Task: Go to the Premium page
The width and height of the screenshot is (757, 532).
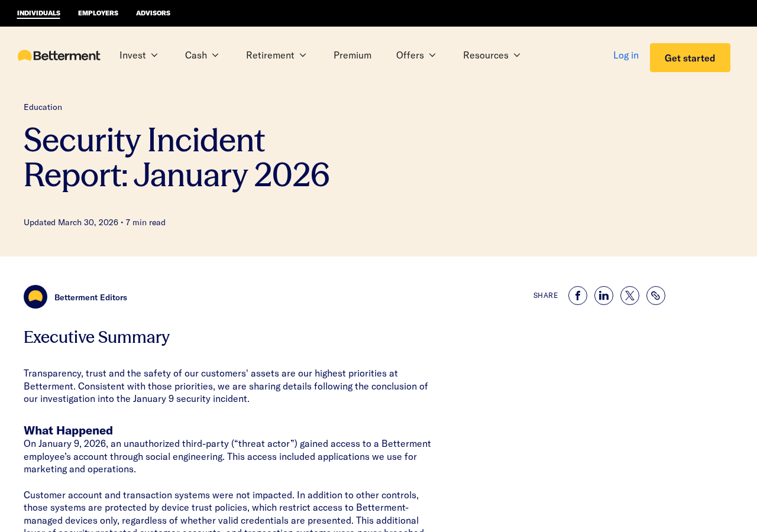Action: 352,55
